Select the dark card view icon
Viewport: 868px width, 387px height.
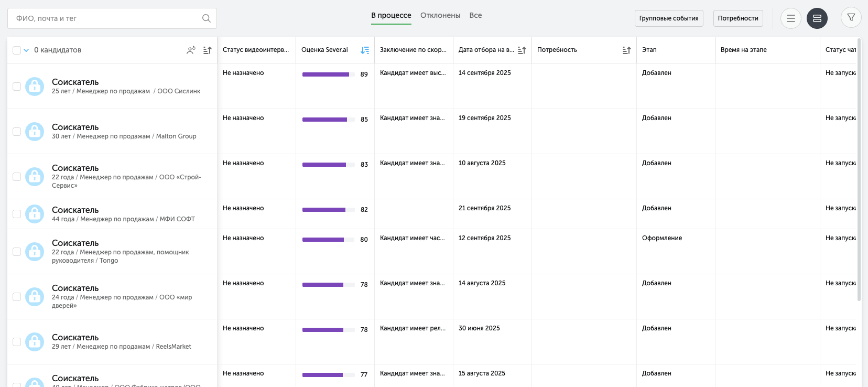point(817,18)
